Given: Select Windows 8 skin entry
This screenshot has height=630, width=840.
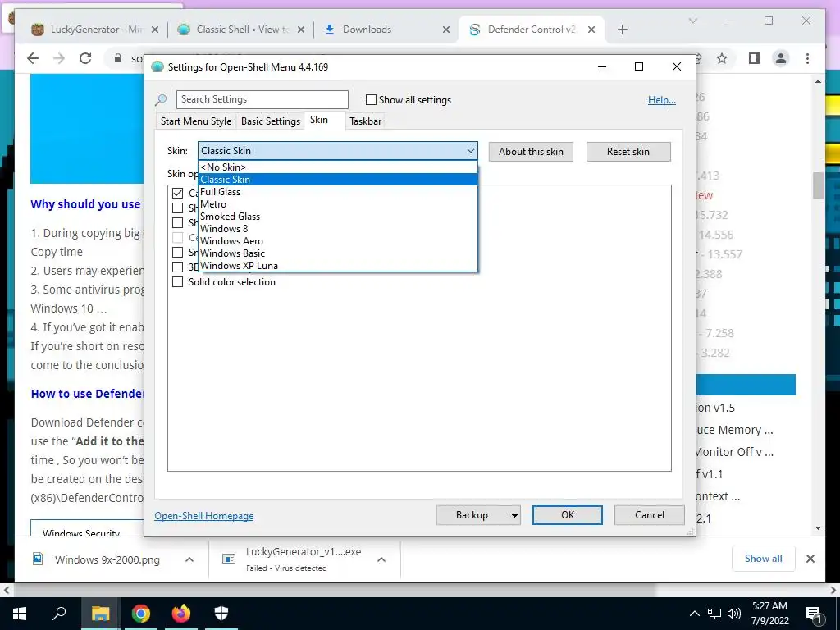Looking at the screenshot, I should click(337, 229).
